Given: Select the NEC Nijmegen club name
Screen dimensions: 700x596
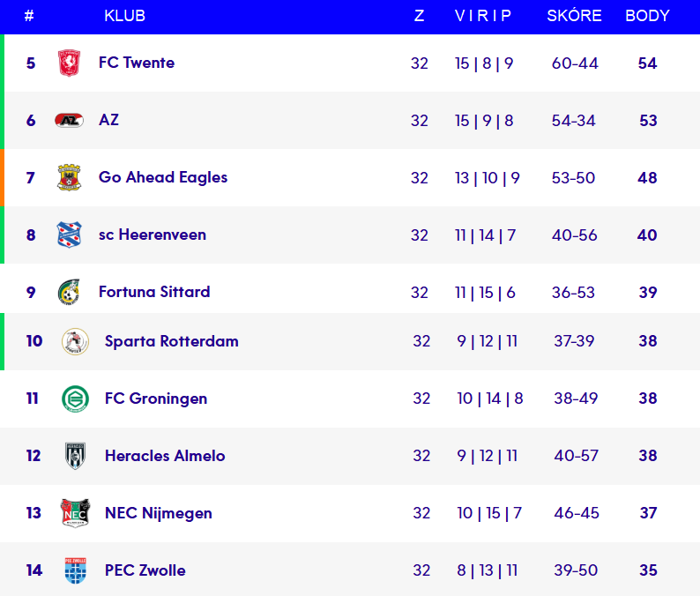Looking at the screenshot, I should coord(159,513).
